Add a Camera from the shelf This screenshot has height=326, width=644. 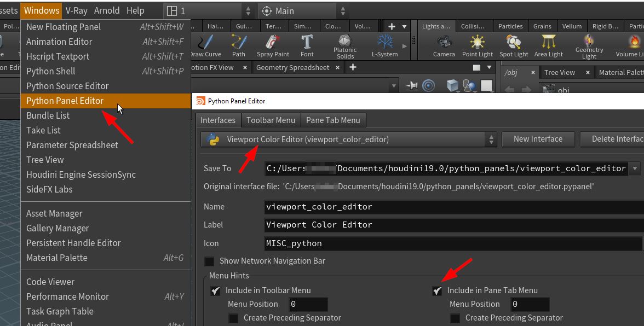click(x=444, y=45)
